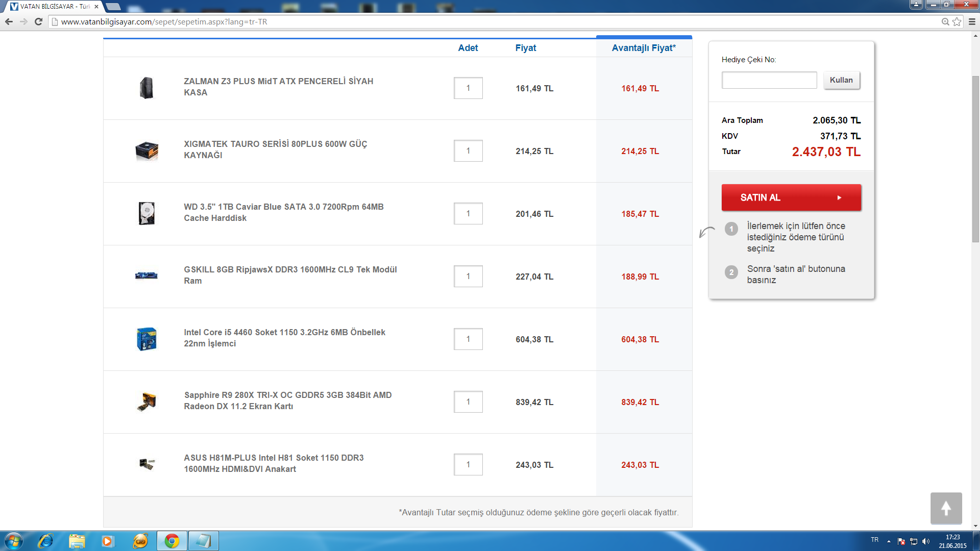The image size is (980, 551).
Task: Open Internet Explorer from taskbar
Action: pyautogui.click(x=46, y=541)
